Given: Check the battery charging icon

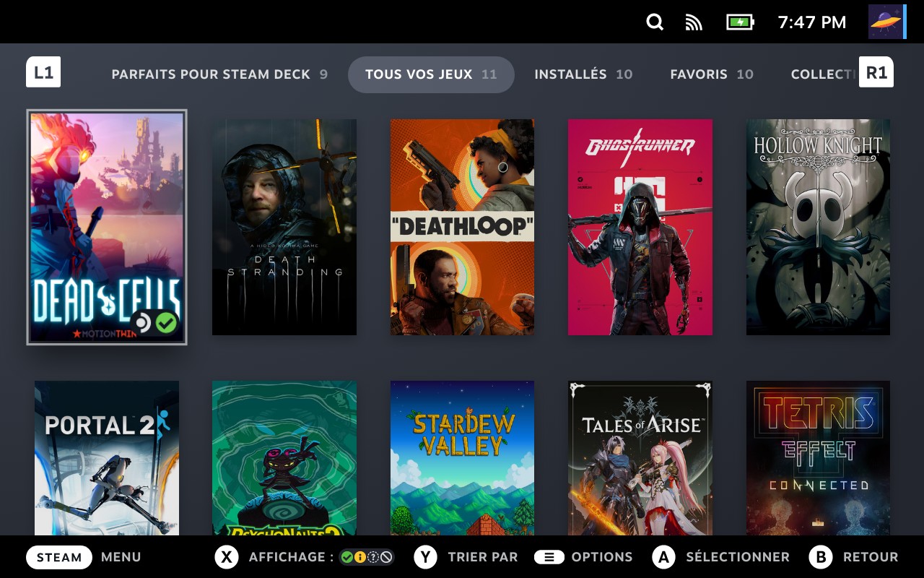Looking at the screenshot, I should pyautogui.click(x=740, y=22).
